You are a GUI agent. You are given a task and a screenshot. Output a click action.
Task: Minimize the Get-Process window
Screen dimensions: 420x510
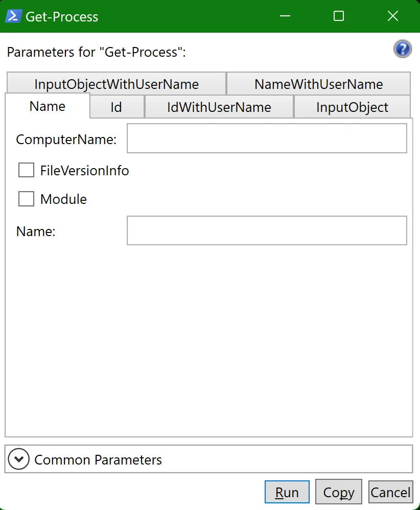click(285, 16)
